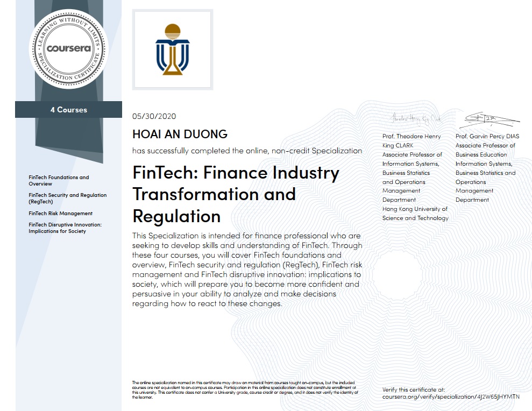The width and height of the screenshot is (532, 411).
Task: Click the Coursera specialization certificate seal
Action: [x=68, y=49]
